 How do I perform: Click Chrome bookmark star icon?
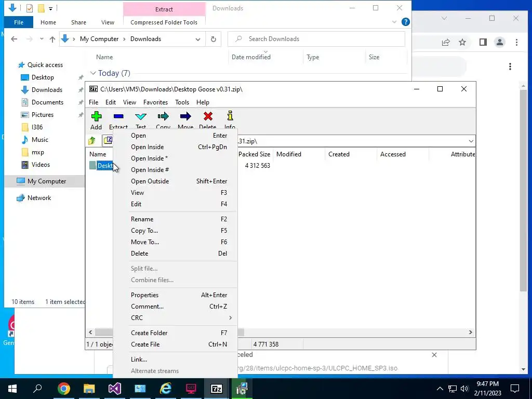click(462, 42)
